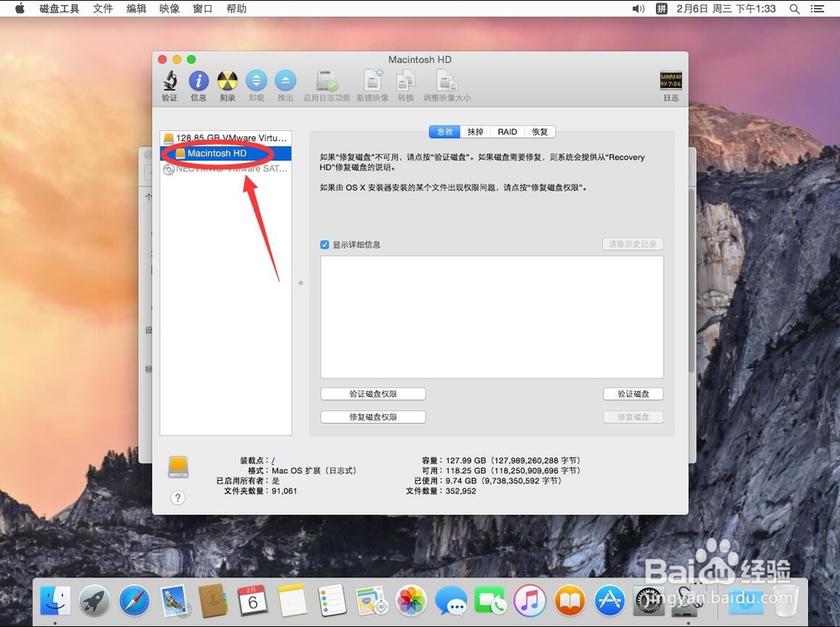Open Spotlight search in menu bar
The height and width of the screenshot is (627, 840).
tap(795, 8)
